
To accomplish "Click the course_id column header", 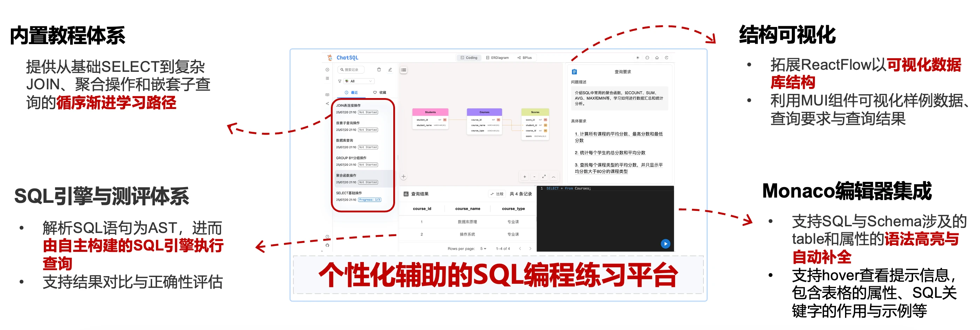I will (x=422, y=209).
